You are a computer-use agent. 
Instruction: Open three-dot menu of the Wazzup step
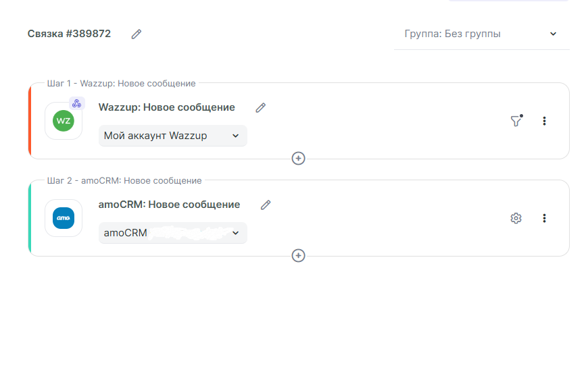pyautogui.click(x=545, y=121)
